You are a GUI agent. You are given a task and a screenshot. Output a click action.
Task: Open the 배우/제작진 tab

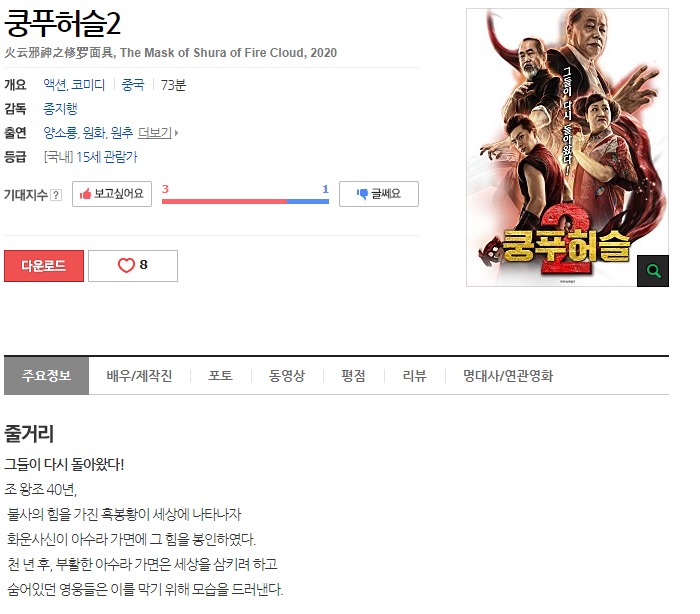(x=139, y=376)
